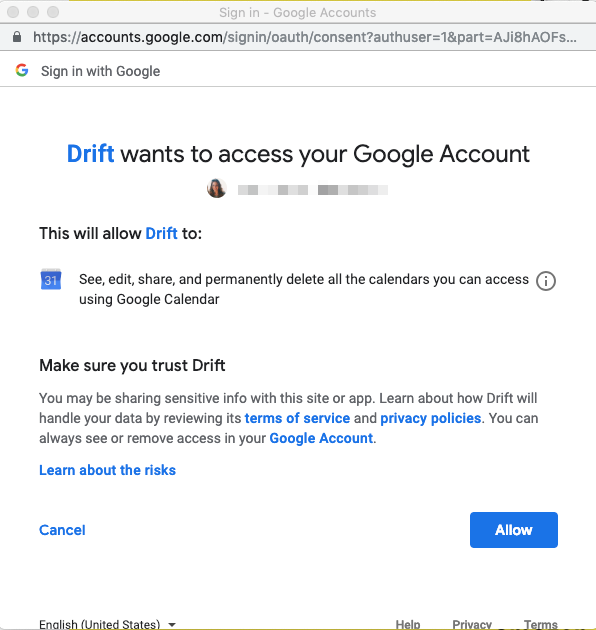Open the Google Account link

321,438
